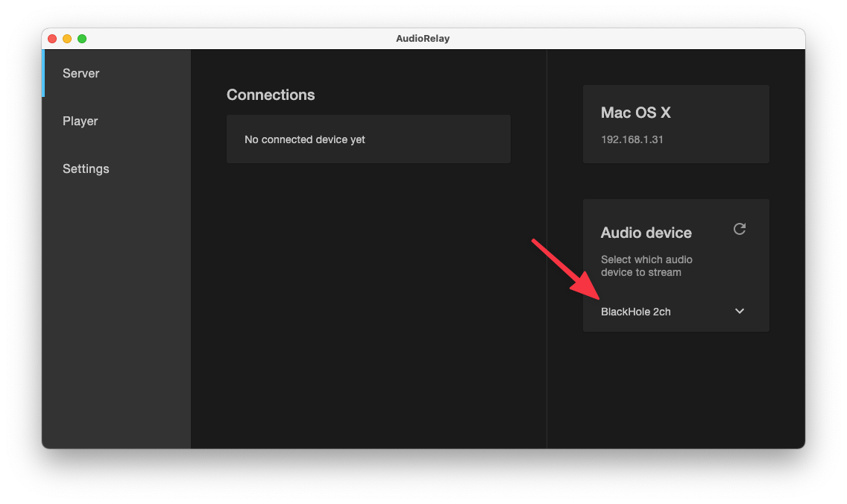This screenshot has width=847, height=504.
Task: Refresh the audio device list
Action: point(740,229)
